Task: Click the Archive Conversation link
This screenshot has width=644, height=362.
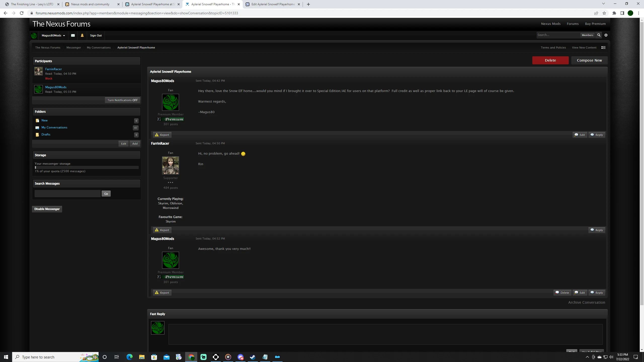Action: click(586, 302)
